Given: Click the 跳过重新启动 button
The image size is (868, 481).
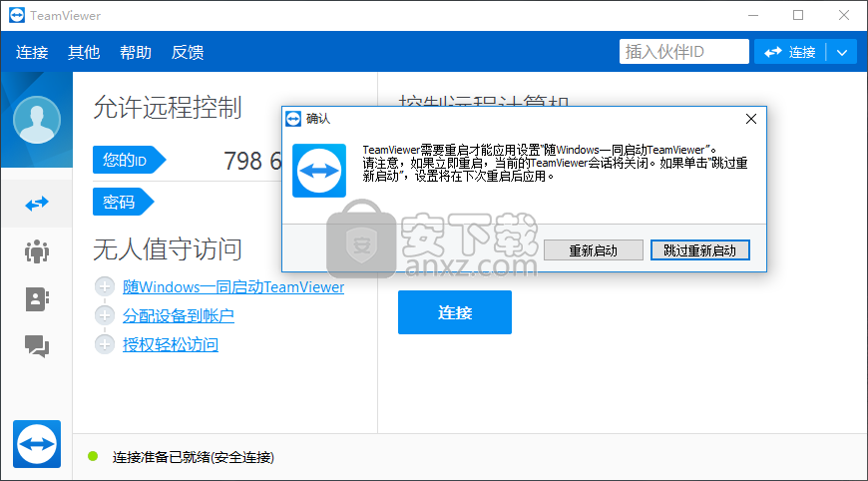Looking at the screenshot, I should [699, 250].
